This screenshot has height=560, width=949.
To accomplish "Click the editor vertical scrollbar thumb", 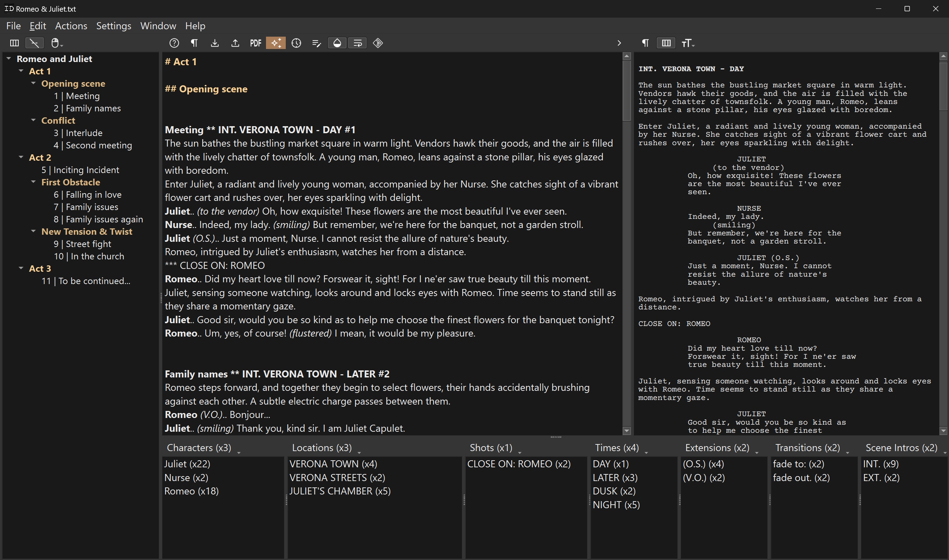I will coord(627,91).
